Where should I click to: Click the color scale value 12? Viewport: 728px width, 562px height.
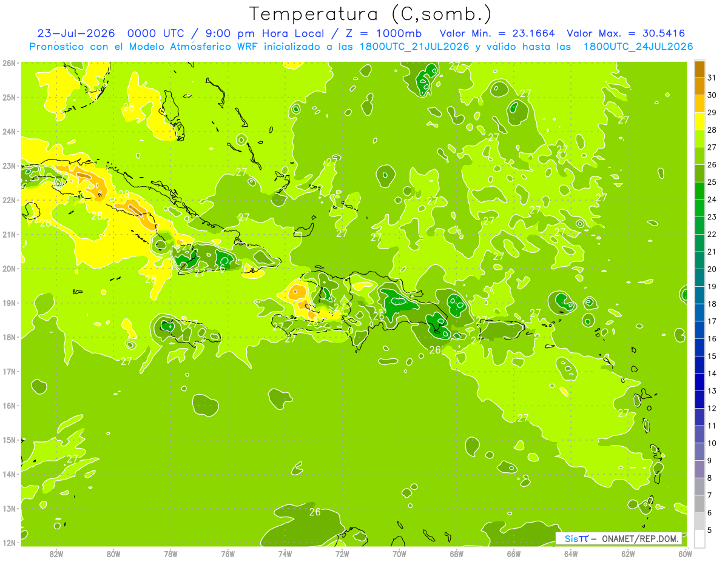[712, 409]
